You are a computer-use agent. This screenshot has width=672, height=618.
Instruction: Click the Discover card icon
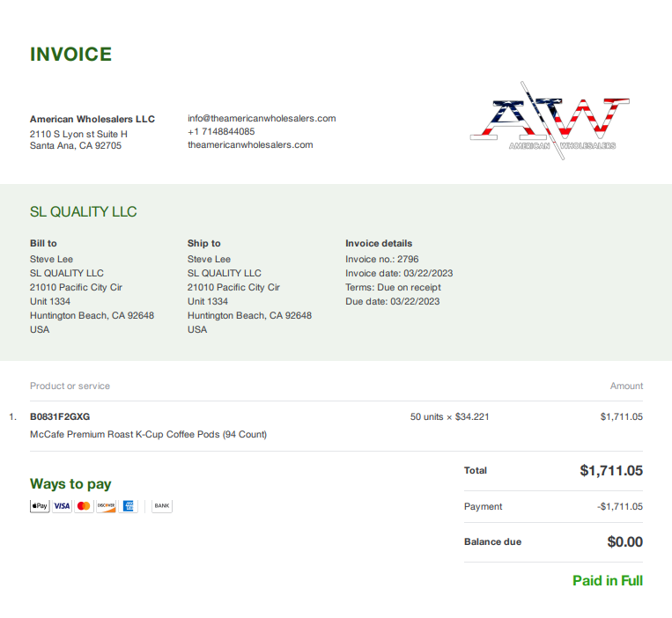click(106, 506)
